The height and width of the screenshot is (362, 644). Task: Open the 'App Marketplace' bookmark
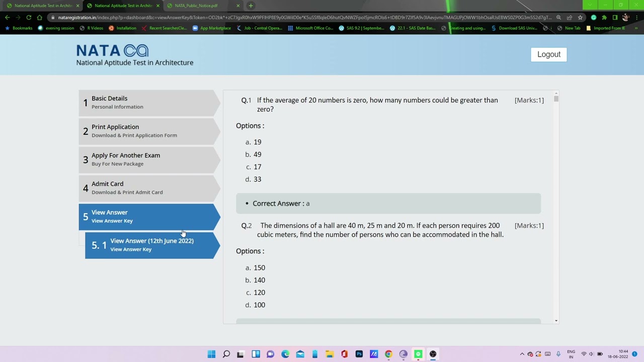pos(212,28)
